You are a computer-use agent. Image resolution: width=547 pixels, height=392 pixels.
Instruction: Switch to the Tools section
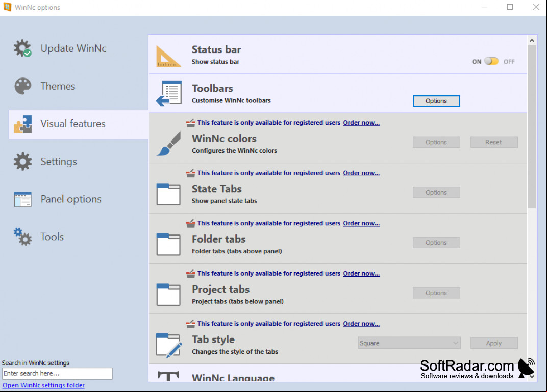79,237
